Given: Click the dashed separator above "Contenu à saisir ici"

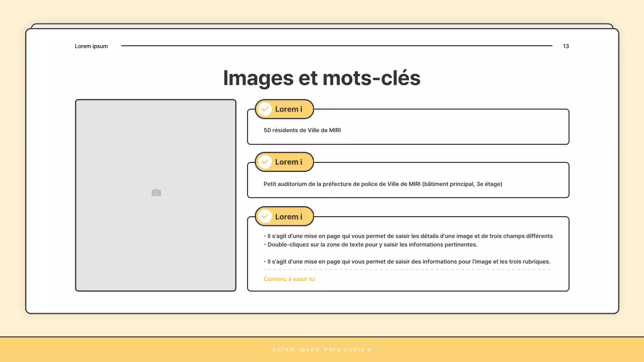Looking at the screenshot, I should pyautogui.click(x=407, y=270).
